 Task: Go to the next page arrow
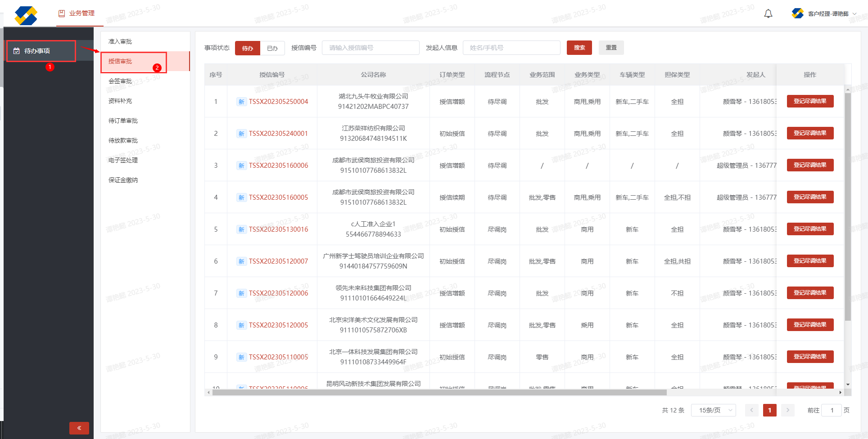787,410
